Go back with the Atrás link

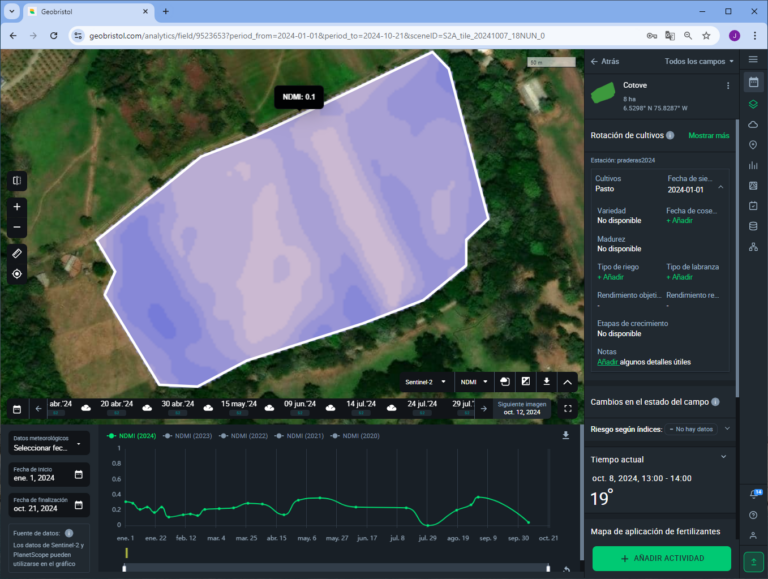(x=604, y=61)
